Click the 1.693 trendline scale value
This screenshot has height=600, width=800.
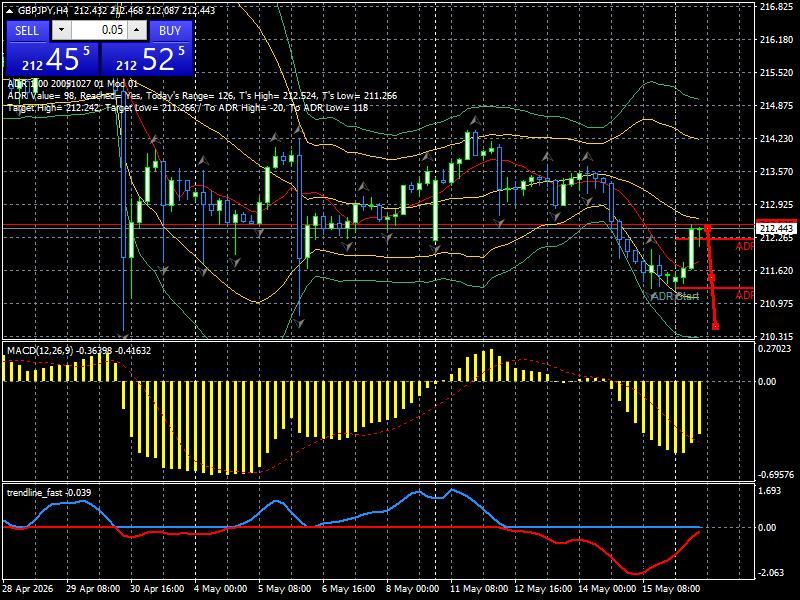click(770, 491)
